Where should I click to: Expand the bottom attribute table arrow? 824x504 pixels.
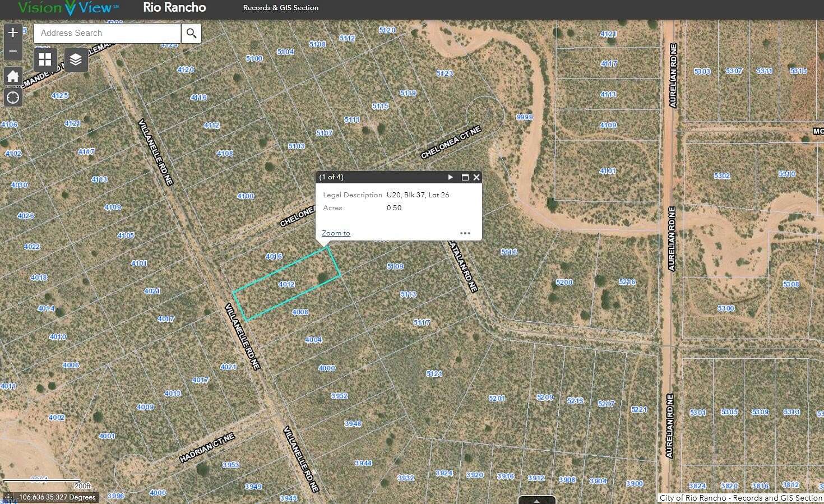tap(536, 500)
